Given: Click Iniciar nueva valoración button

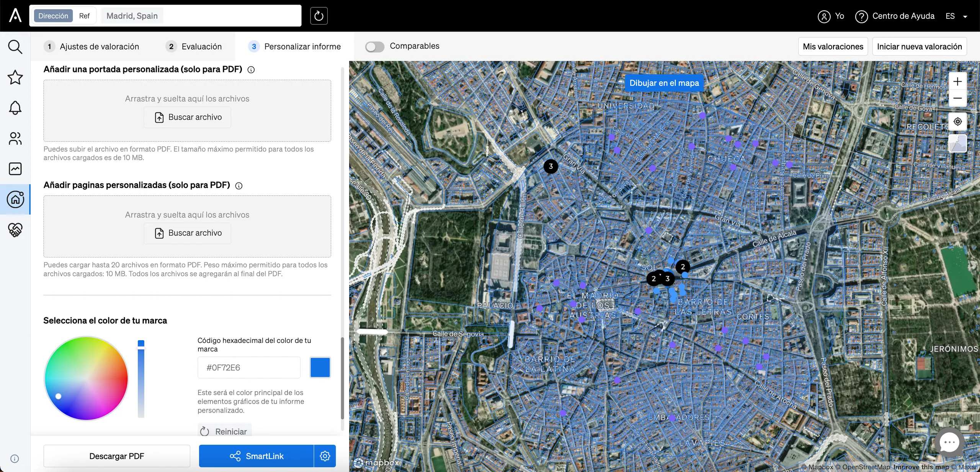Looking at the screenshot, I should click(919, 46).
